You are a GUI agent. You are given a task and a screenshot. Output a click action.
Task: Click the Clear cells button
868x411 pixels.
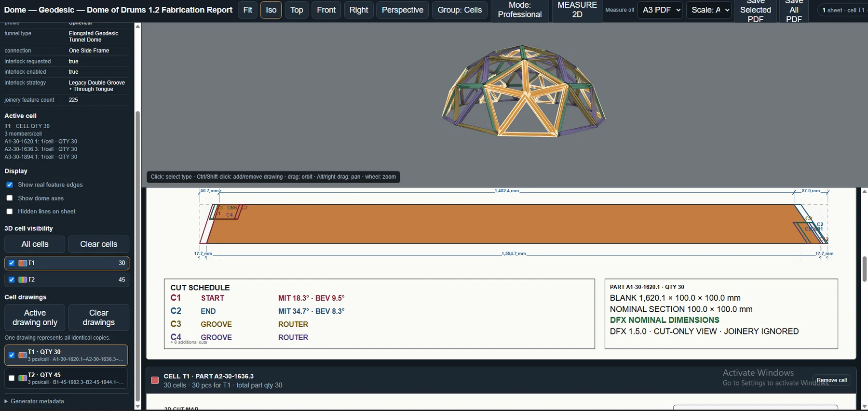coord(99,244)
